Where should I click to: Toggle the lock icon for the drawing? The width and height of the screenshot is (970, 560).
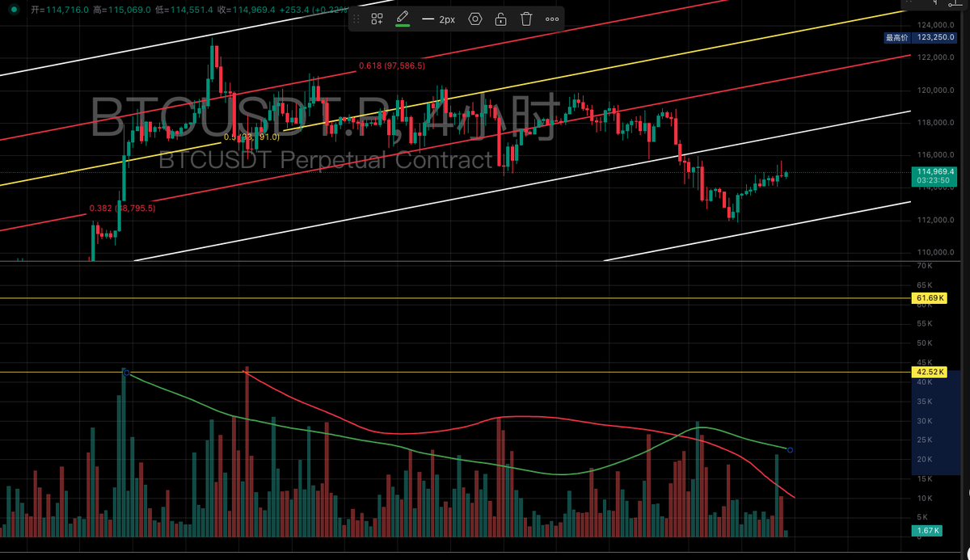(x=501, y=19)
